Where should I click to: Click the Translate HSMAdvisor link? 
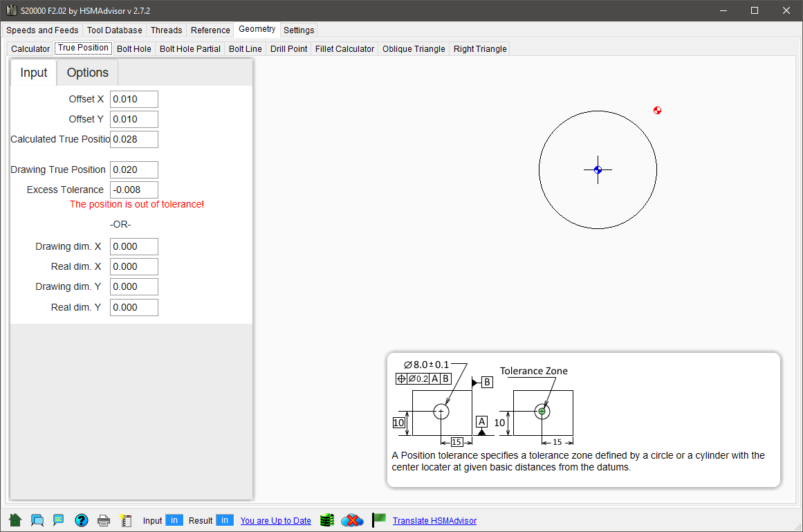pos(435,521)
